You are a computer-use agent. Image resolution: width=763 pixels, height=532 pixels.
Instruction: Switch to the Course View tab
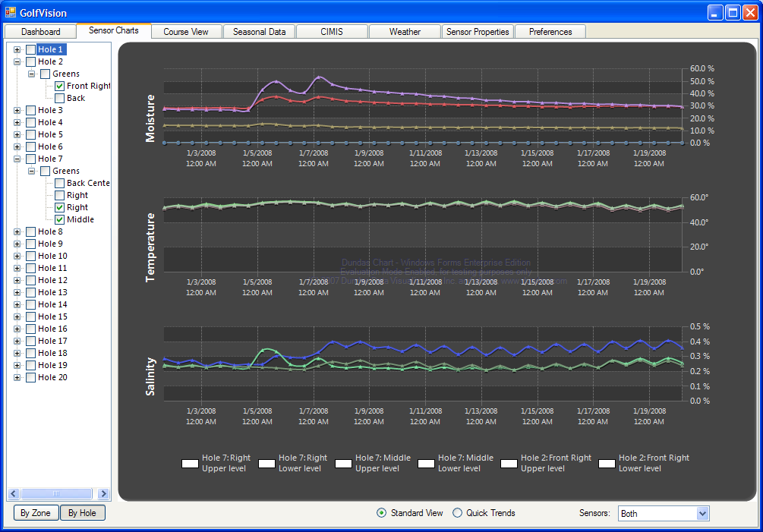click(186, 32)
